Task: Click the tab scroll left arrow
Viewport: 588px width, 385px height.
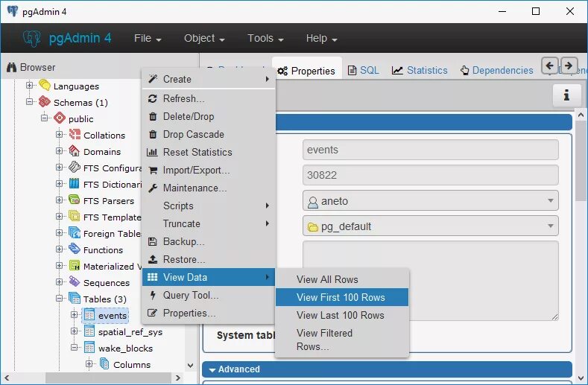Action: 550,66
